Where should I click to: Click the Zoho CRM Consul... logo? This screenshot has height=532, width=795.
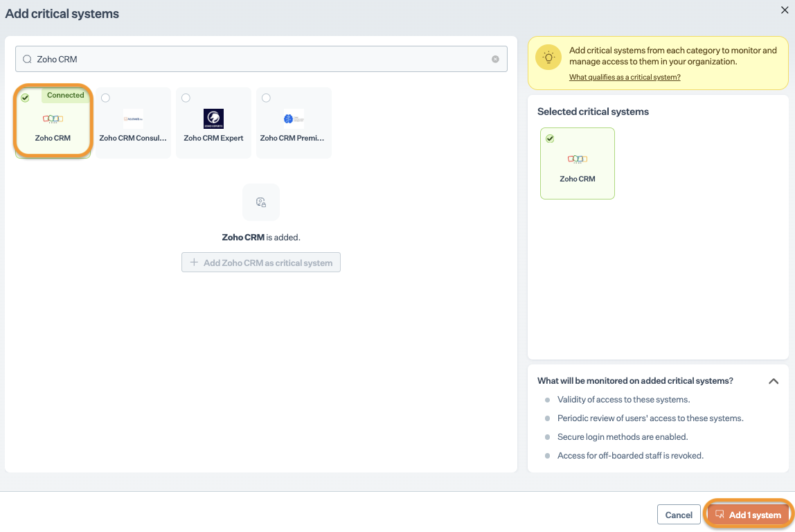134,118
